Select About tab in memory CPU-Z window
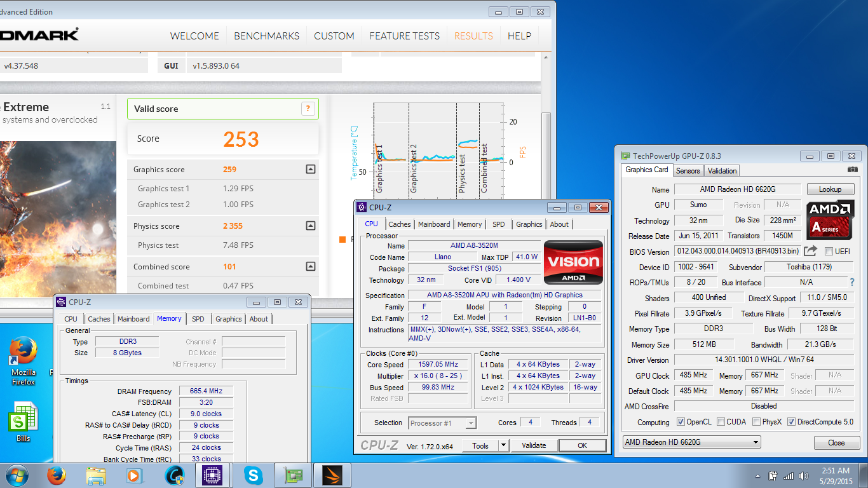Viewport: 868px width, 488px height. point(259,319)
